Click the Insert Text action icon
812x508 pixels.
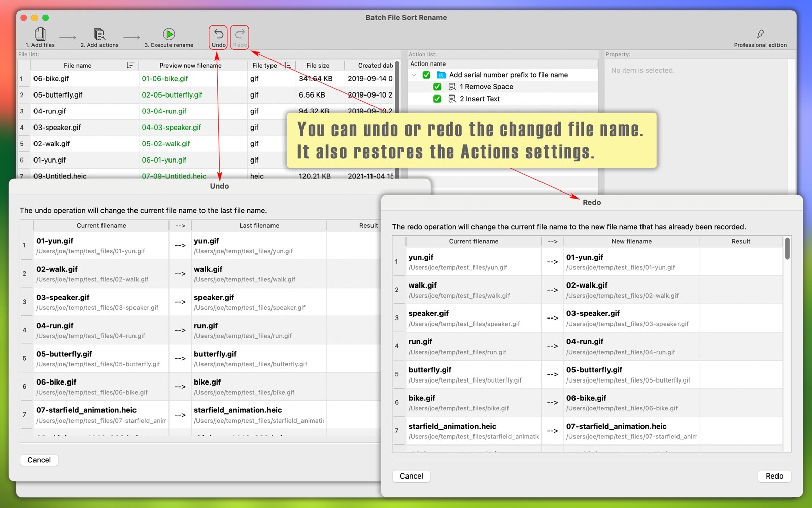tap(452, 99)
